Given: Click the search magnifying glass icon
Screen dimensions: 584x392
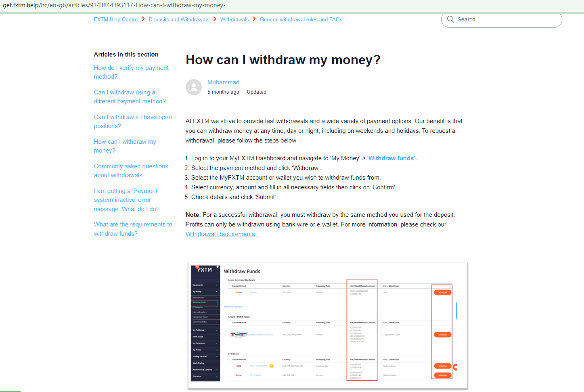Looking at the screenshot, I should click(x=450, y=19).
